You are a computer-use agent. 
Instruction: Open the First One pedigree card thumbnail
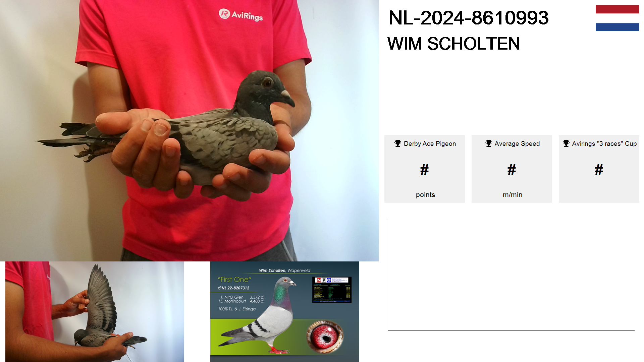click(284, 312)
